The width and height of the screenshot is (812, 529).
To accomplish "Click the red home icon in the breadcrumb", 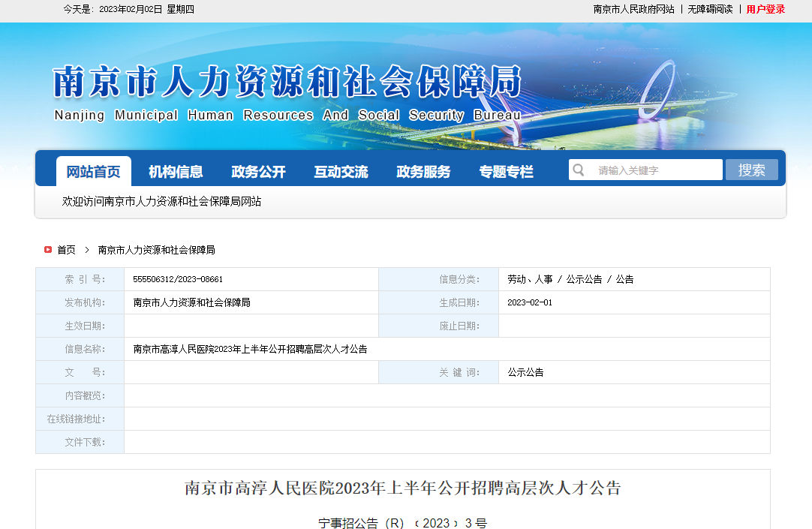I will (47, 250).
